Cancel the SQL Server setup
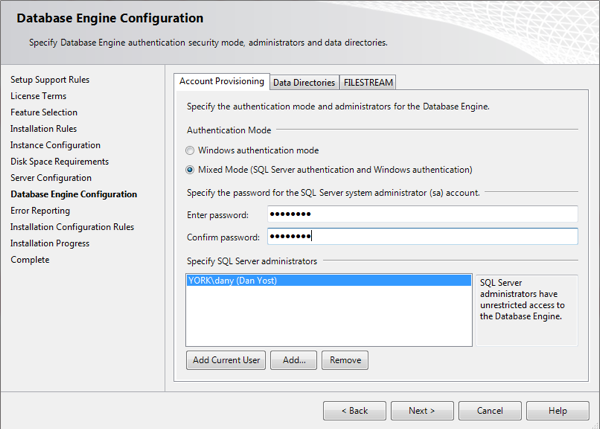Viewport: 600px width, 429px height. point(490,411)
